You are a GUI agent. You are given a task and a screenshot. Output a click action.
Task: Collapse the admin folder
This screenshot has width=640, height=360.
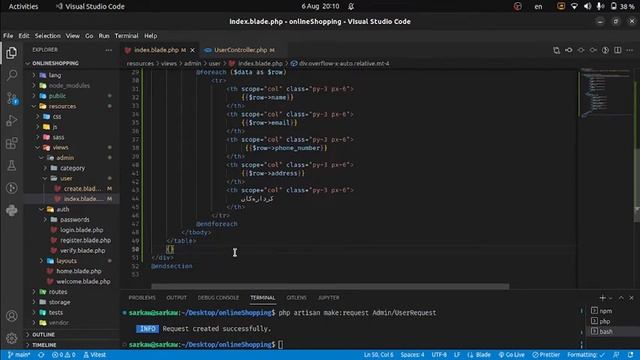(65, 158)
